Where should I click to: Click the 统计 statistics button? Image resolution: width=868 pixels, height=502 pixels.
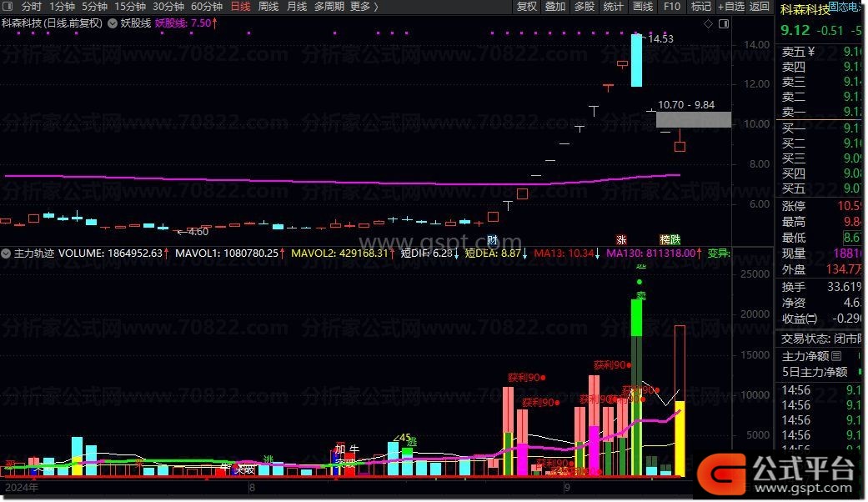(613, 7)
